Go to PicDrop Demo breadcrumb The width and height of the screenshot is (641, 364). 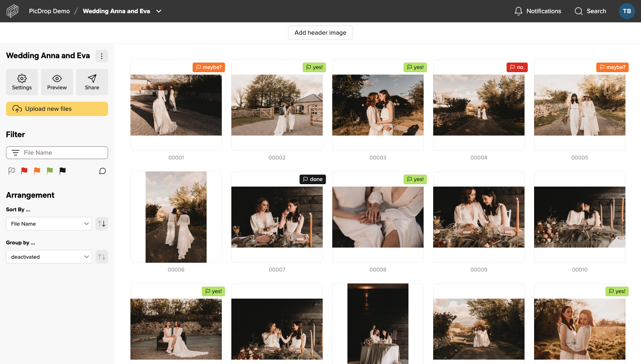pyautogui.click(x=49, y=11)
